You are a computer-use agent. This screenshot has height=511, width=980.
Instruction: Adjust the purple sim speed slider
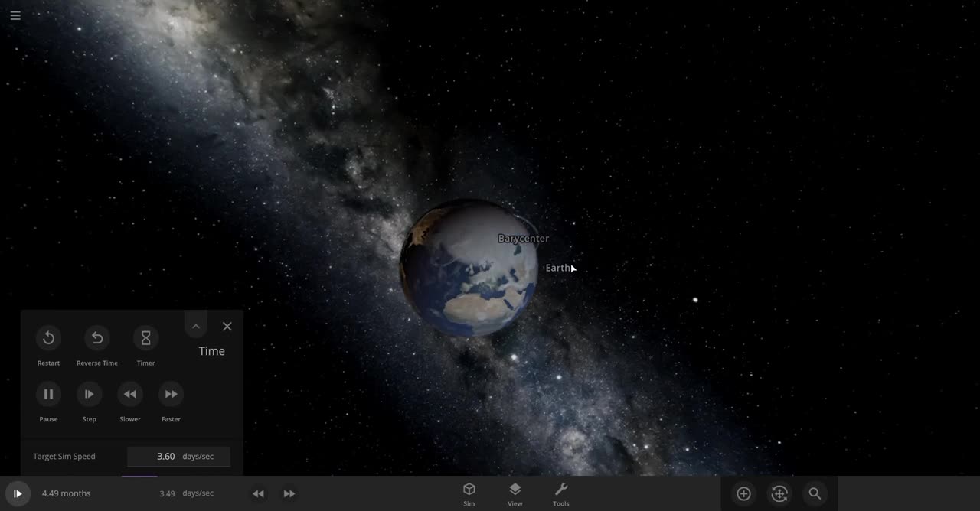click(139, 475)
